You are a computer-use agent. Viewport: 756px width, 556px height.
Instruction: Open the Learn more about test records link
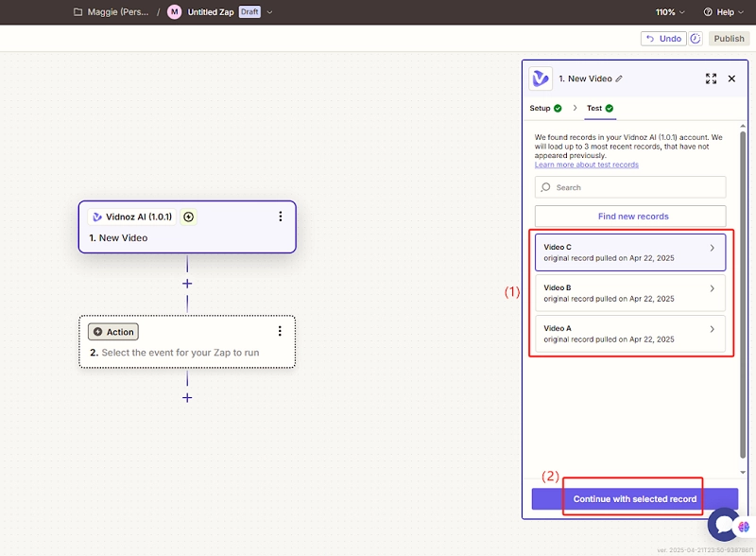click(586, 165)
